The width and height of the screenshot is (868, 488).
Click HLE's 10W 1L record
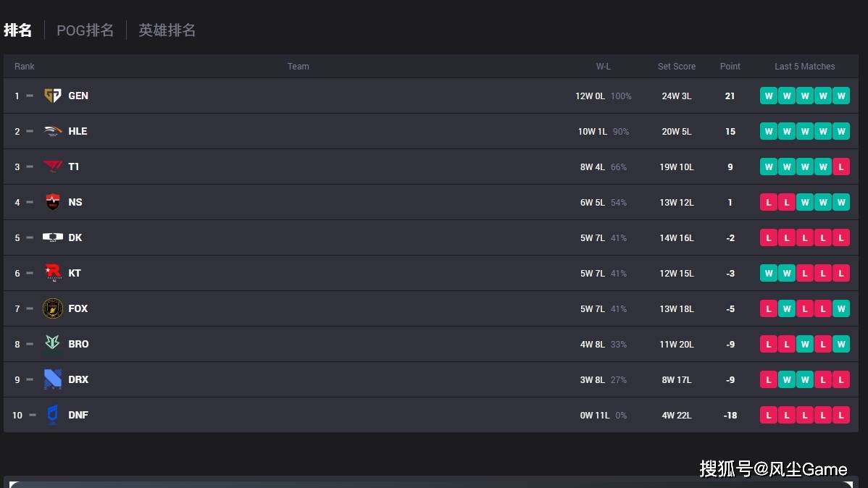pos(593,131)
